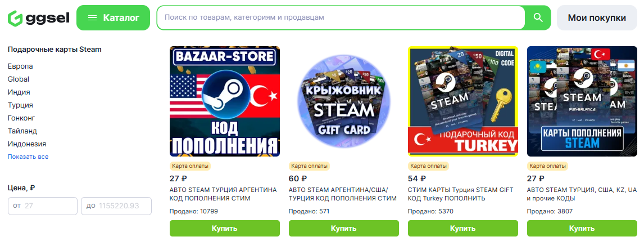This screenshot has height=241, width=644.
Task: Filter by the Турция category
Action: click(20, 105)
